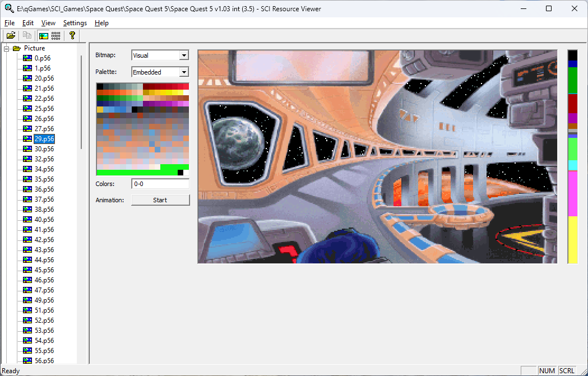The height and width of the screenshot is (376, 588).
Task: Click the picture icon beside 35.p56
Action: coord(27,179)
